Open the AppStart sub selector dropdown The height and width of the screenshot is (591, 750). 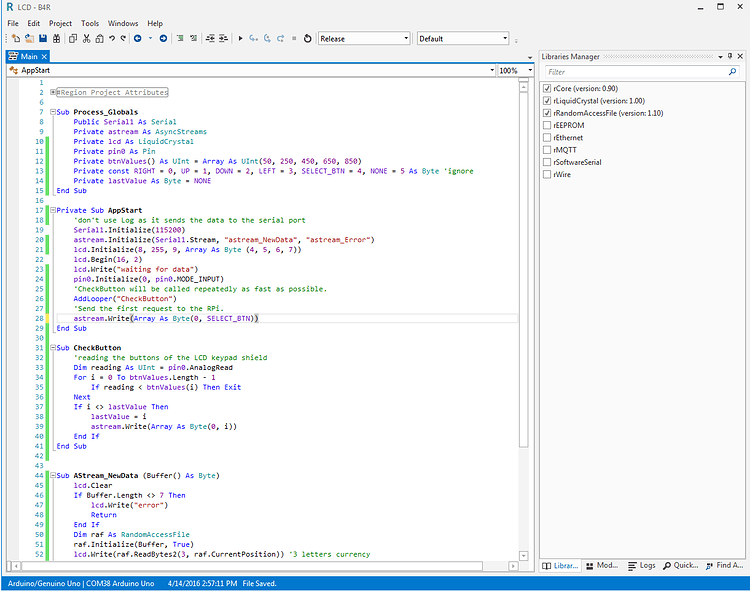point(491,71)
